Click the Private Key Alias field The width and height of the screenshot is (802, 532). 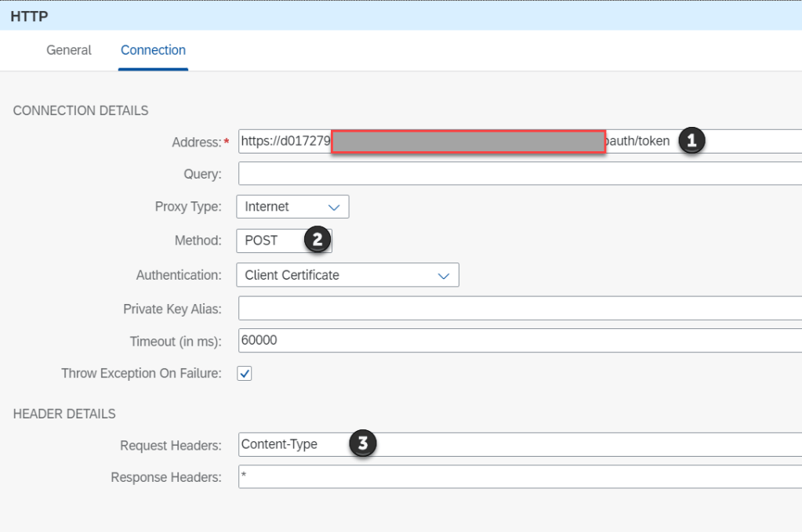517,309
